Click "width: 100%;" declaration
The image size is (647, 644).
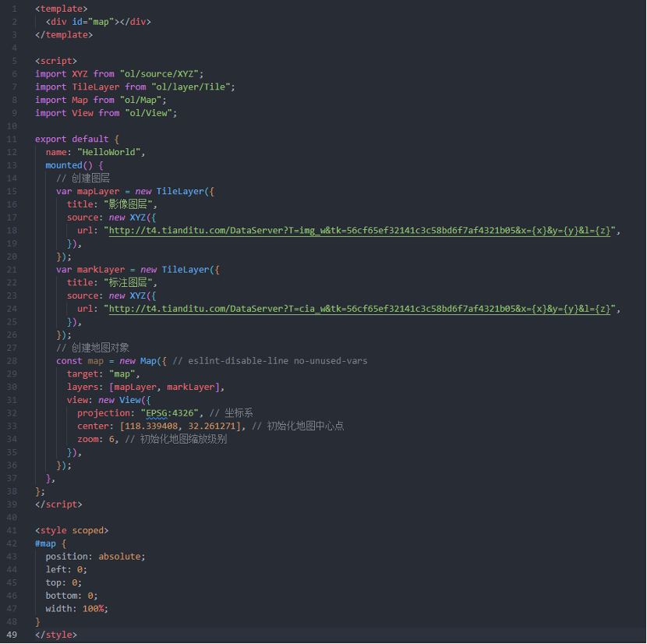coord(76,608)
